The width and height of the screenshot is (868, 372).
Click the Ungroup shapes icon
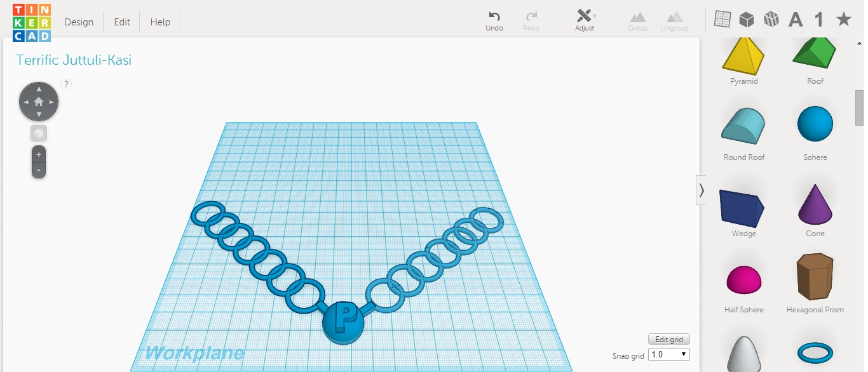674,21
